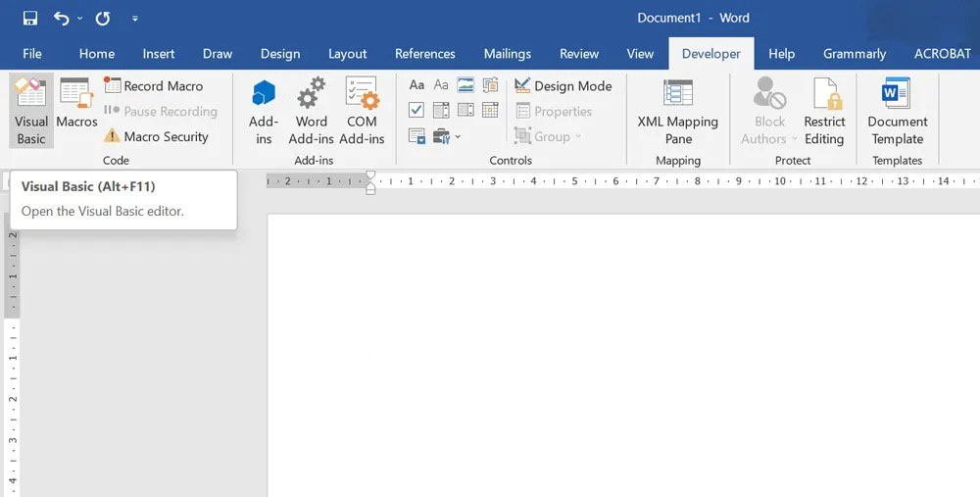Open the Mailings ribbon tab
Screen dimensions: 980x497
507,54
